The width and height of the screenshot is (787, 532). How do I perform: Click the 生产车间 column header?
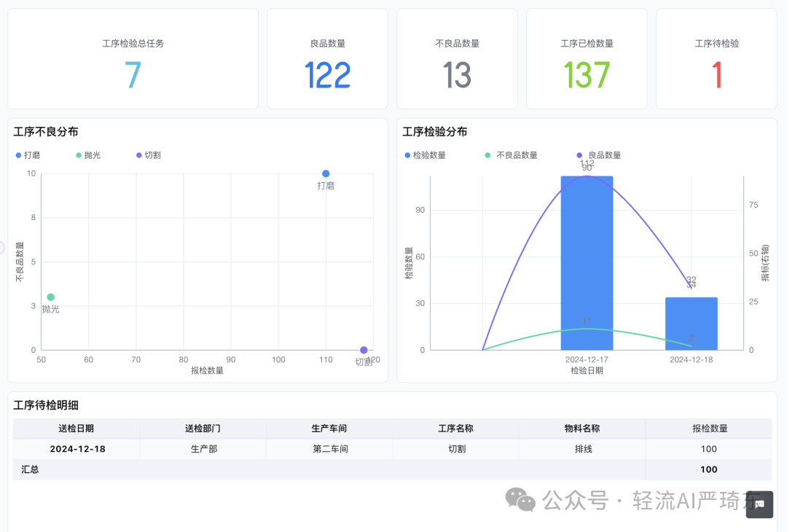point(329,428)
